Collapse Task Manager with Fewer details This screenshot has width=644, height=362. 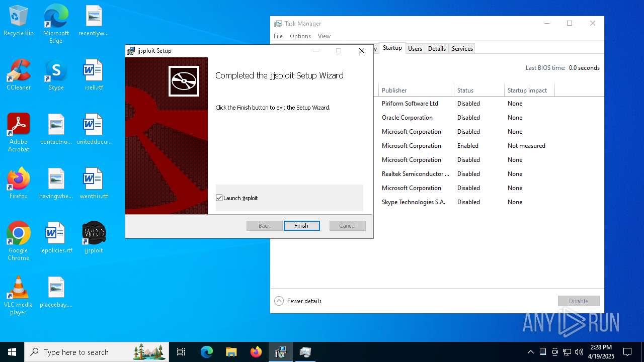click(298, 301)
